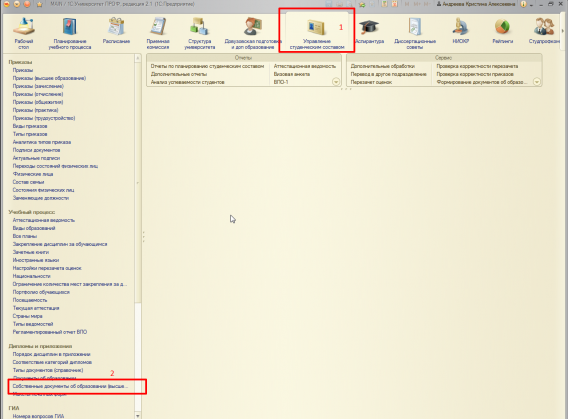Open Планирование учебного процесса section

pos(70,33)
